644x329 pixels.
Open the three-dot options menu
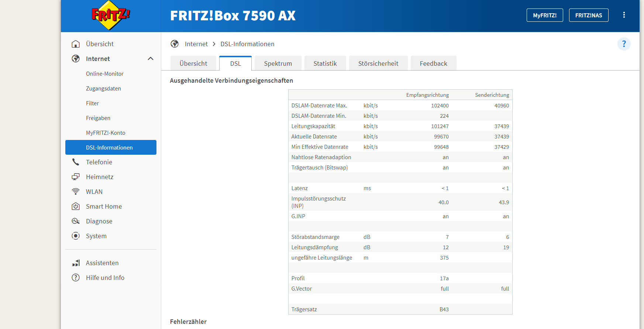tap(624, 15)
